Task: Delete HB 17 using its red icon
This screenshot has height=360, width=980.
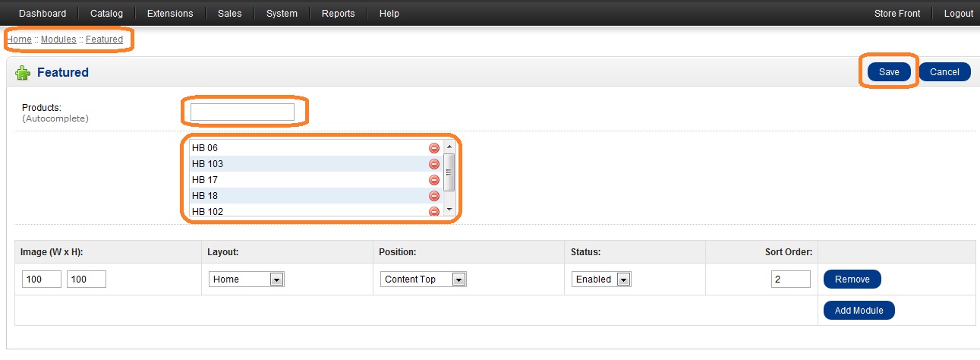Action: point(434,180)
